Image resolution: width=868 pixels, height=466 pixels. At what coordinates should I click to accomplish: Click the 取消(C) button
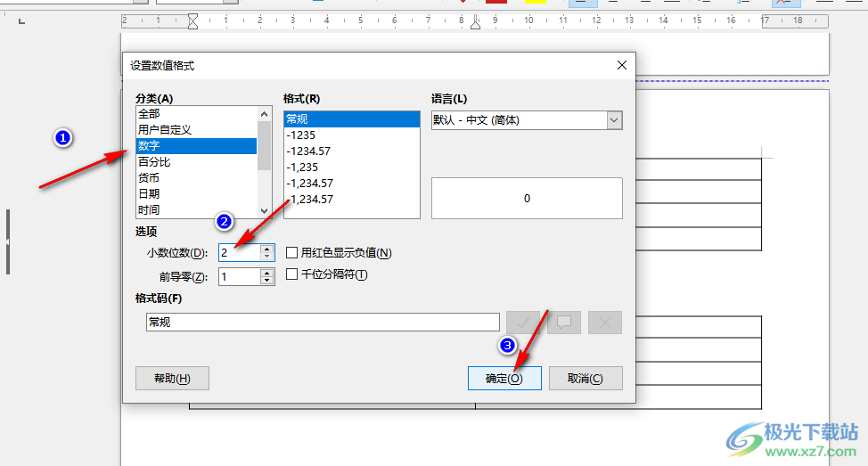585,379
